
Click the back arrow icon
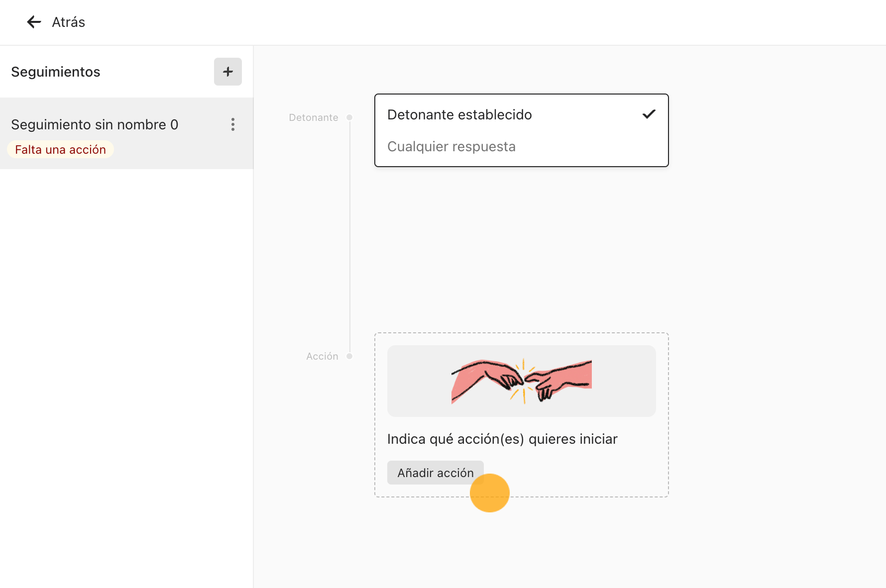tap(34, 22)
